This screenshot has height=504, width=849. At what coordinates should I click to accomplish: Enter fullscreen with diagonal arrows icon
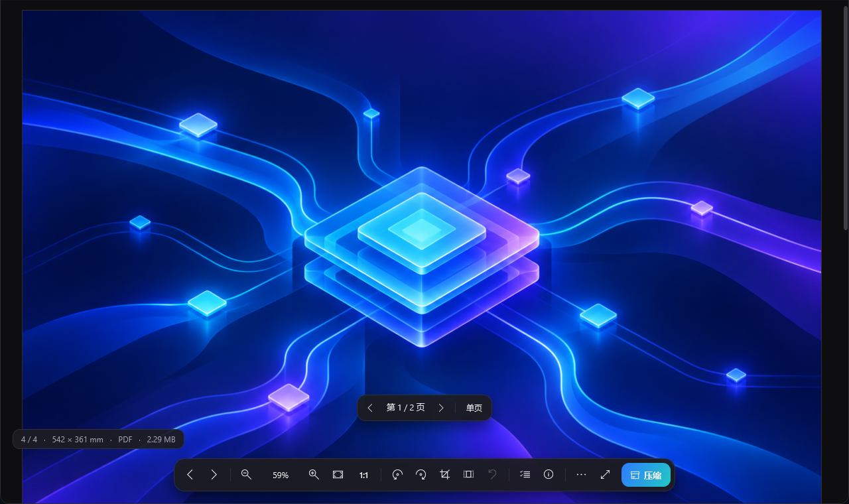605,475
